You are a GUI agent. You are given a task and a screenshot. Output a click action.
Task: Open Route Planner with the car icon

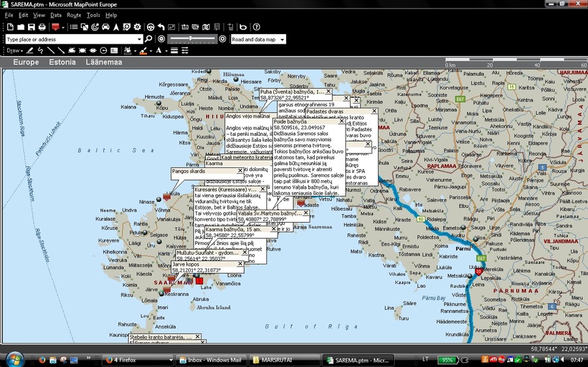106,27
